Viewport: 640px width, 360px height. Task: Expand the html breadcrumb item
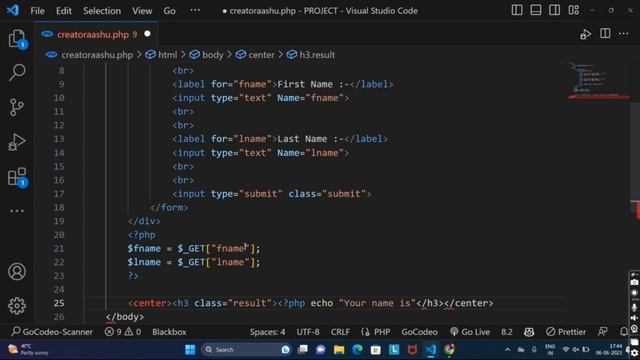(167, 55)
